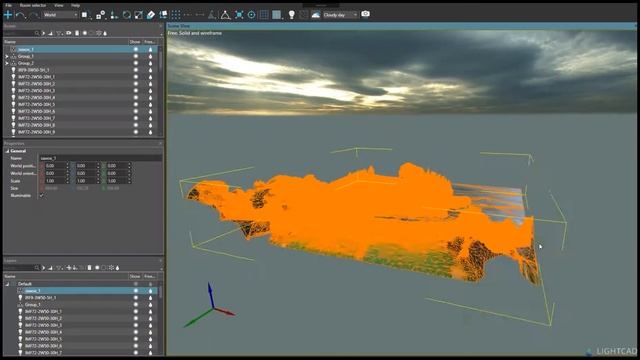
Task: Select the triangle measure tool icon
Action: pyautogui.click(x=225, y=15)
